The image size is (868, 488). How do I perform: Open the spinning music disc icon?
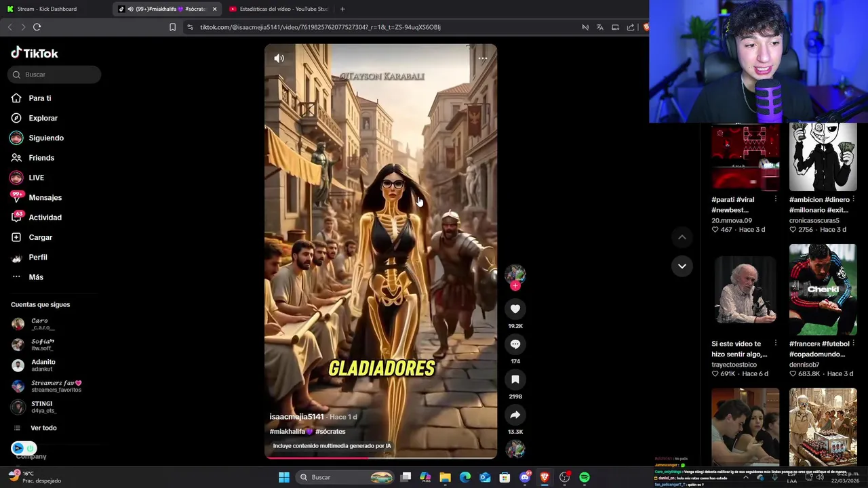[515, 449]
